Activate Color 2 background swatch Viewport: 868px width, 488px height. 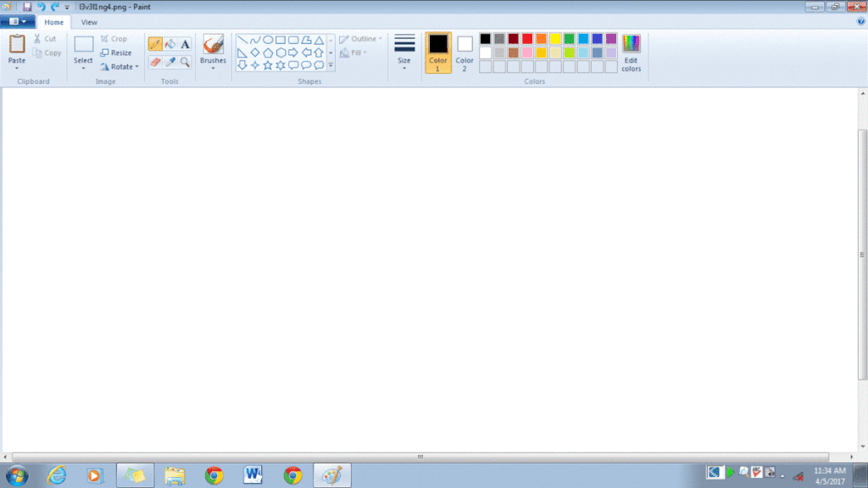pos(465,53)
